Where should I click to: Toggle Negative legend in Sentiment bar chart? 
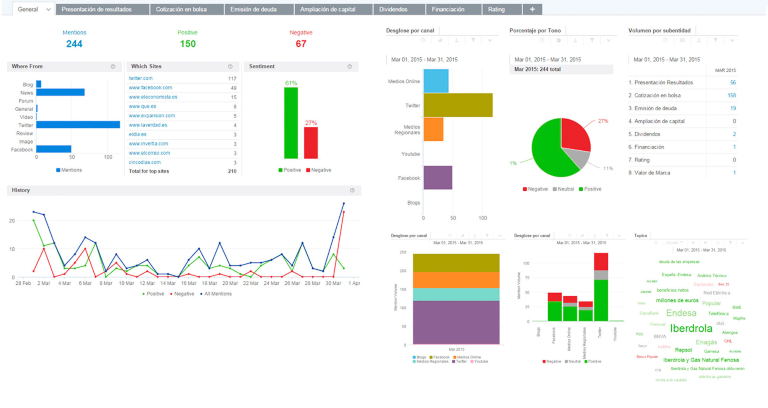tap(322, 170)
